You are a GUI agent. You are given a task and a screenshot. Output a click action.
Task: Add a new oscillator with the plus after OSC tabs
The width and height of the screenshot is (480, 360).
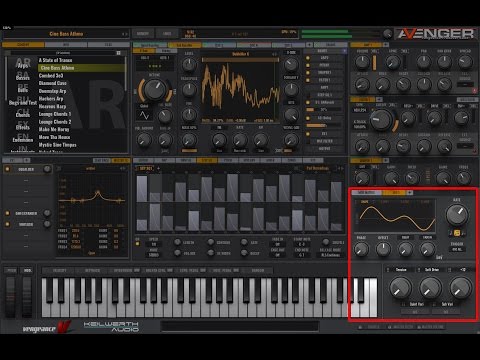(x=309, y=45)
